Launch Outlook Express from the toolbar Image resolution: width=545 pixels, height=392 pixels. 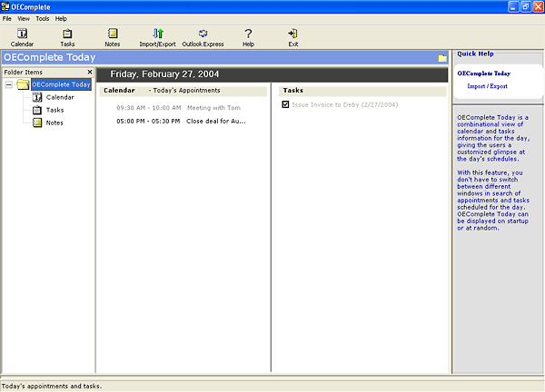(x=203, y=37)
